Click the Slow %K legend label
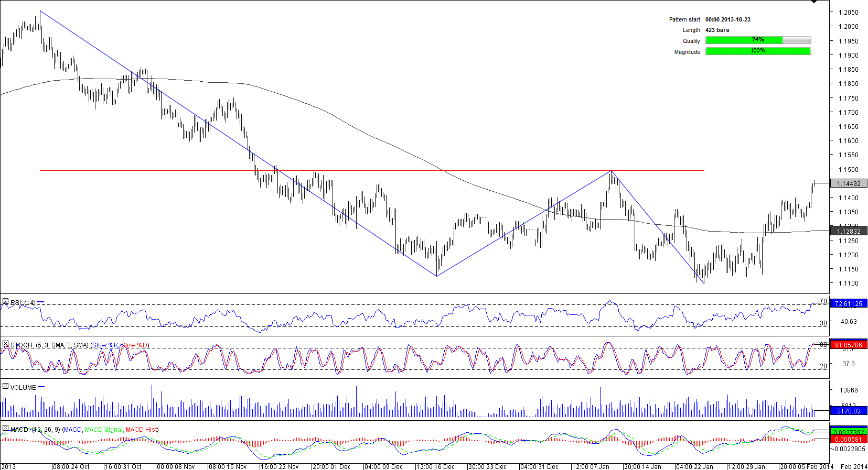 point(105,345)
